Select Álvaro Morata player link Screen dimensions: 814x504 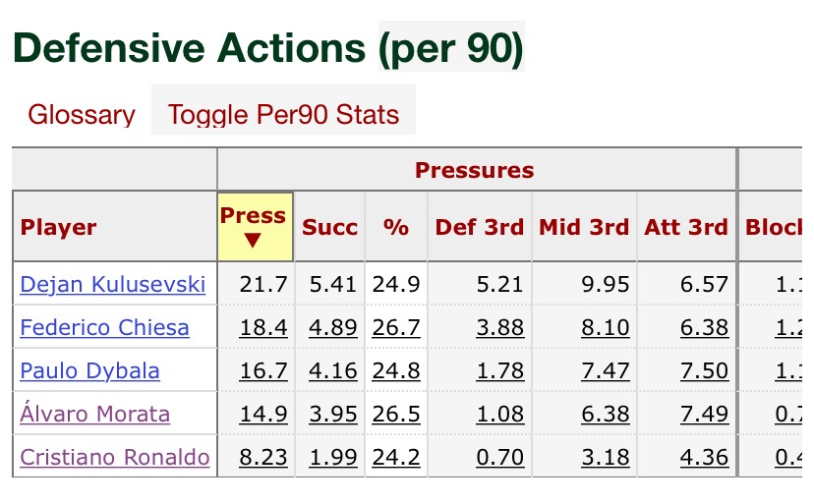[94, 414]
